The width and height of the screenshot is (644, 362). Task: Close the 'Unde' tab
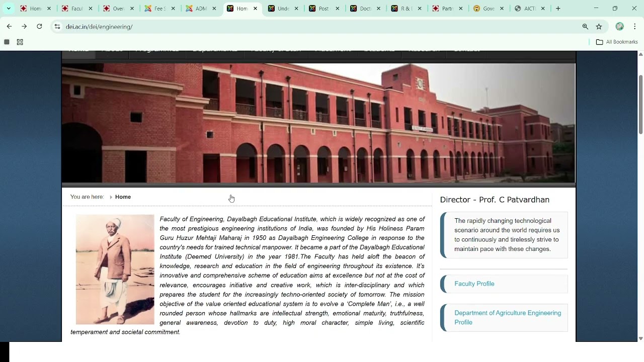pos(296,9)
